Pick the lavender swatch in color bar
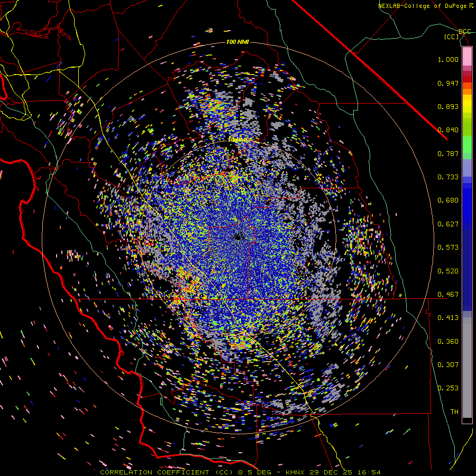 [467, 168]
